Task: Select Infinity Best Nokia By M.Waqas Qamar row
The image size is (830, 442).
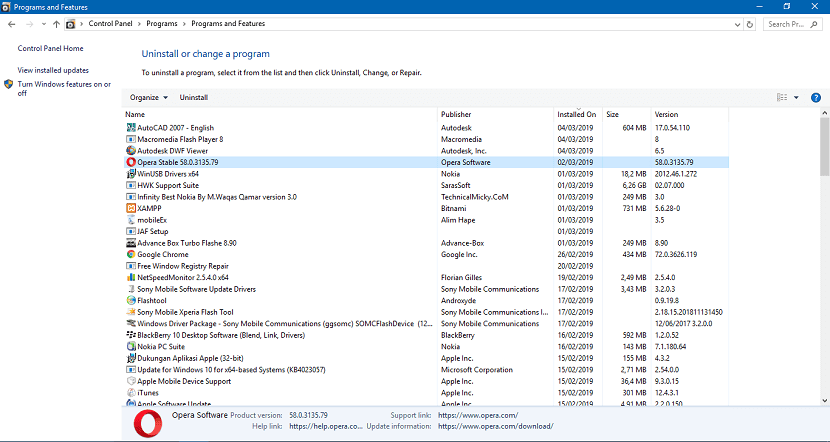Action: pos(426,197)
